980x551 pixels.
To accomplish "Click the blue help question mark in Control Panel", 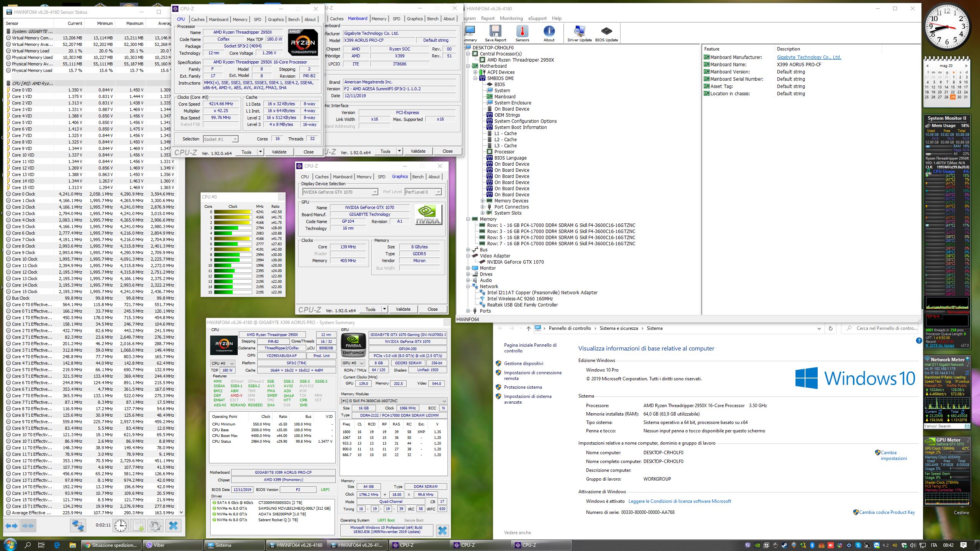I will [919, 341].
